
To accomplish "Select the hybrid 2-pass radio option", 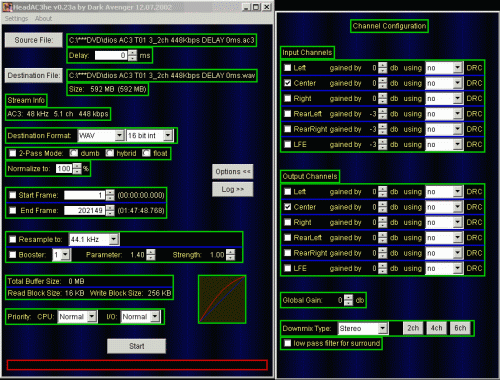I will [110, 153].
